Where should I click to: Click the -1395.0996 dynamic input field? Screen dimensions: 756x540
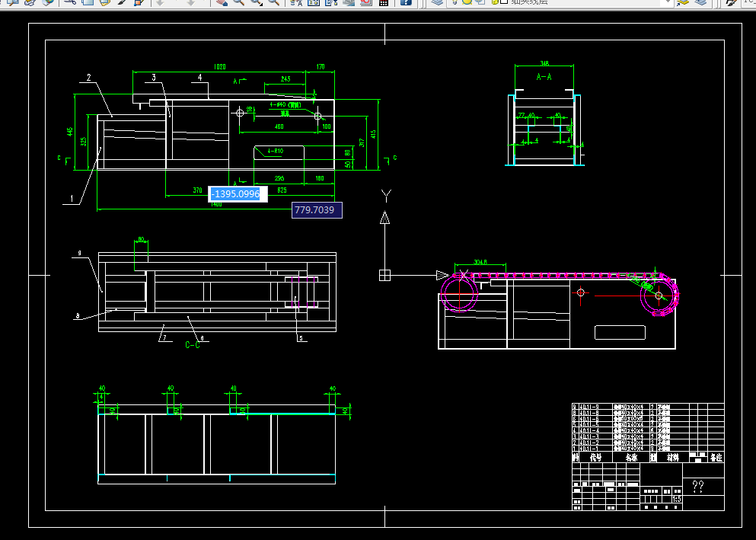tap(238, 193)
